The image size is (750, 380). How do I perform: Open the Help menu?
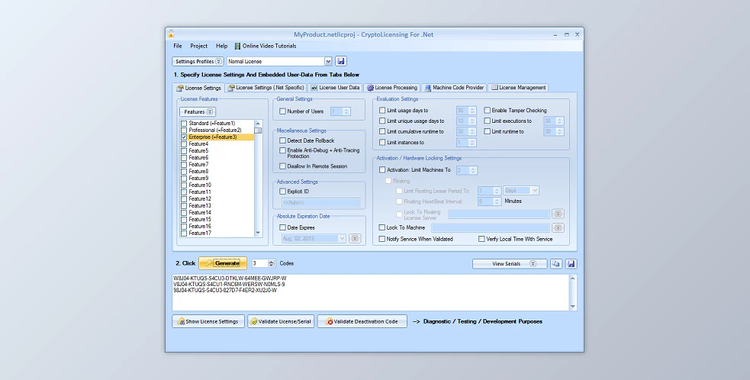(x=221, y=46)
